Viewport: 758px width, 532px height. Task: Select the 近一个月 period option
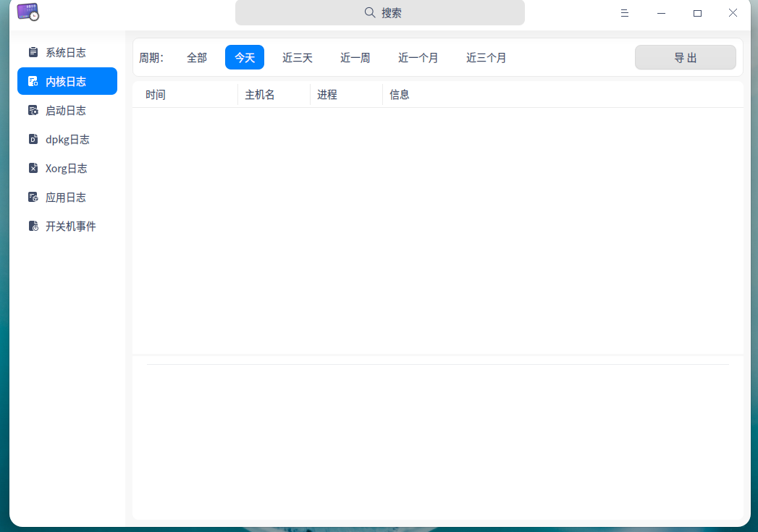coord(418,57)
